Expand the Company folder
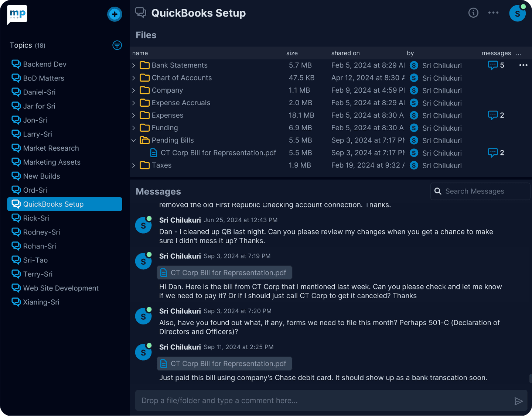This screenshot has width=532, height=416. (134, 90)
